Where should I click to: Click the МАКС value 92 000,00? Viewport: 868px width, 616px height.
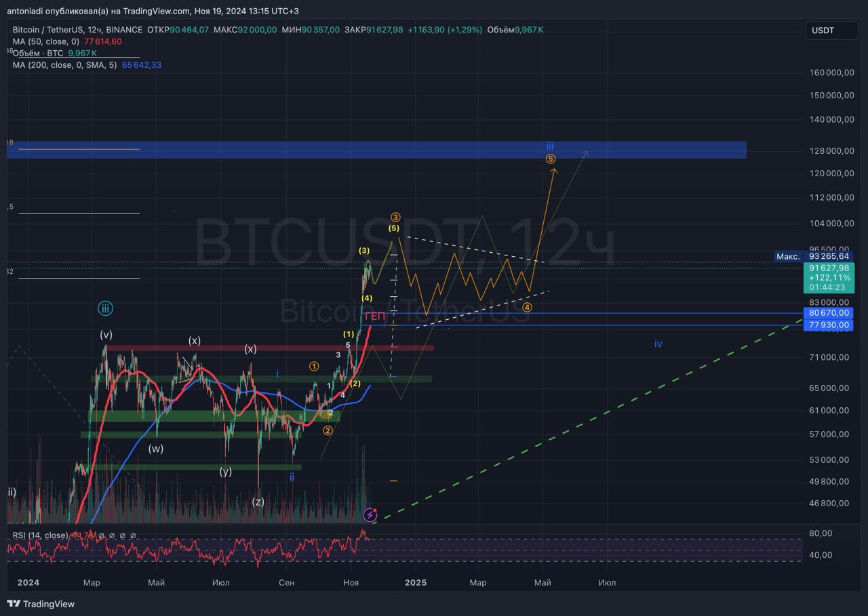[257, 30]
